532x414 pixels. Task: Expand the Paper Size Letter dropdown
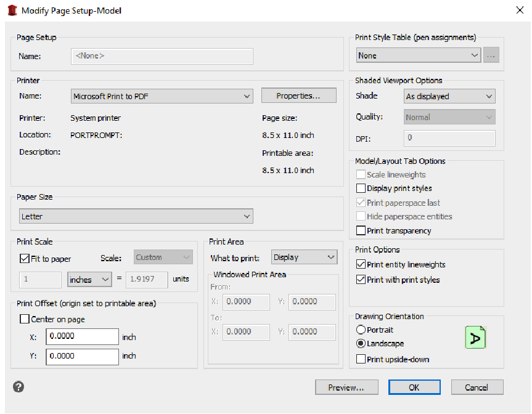136,216
